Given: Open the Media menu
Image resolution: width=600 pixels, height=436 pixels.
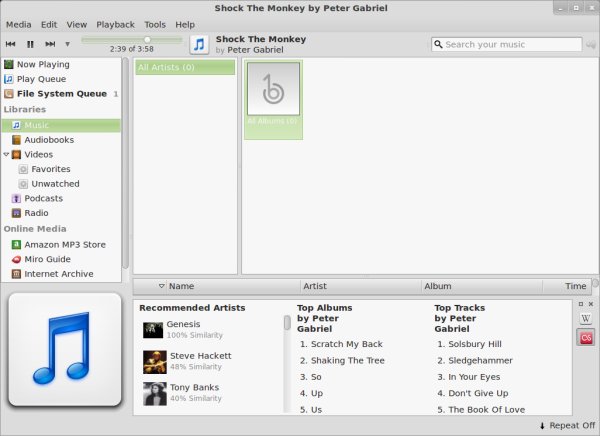Looking at the screenshot, I should click(18, 24).
